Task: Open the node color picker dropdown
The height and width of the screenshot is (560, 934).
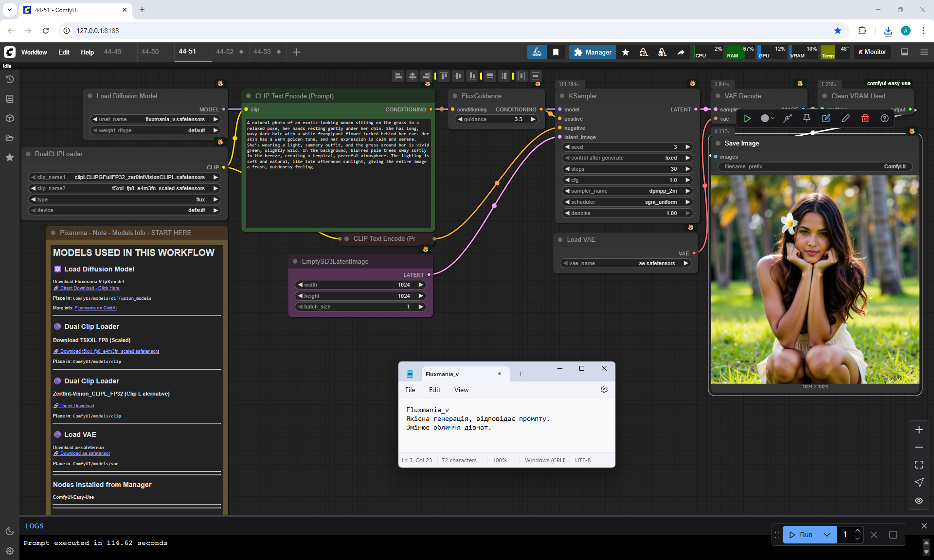Action: [x=767, y=118]
